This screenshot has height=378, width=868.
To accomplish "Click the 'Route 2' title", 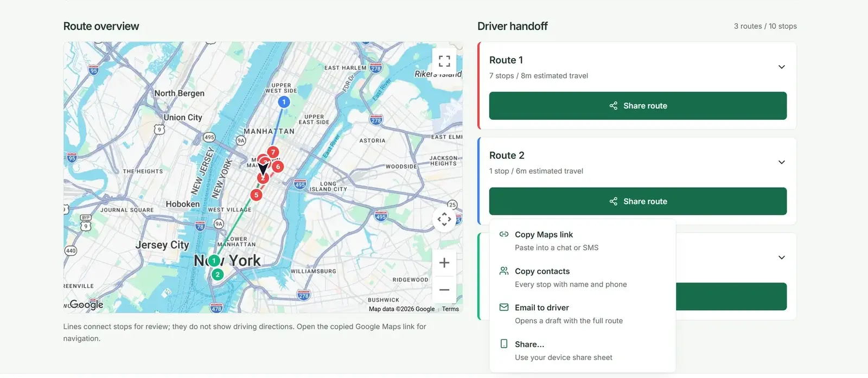I will [x=507, y=156].
